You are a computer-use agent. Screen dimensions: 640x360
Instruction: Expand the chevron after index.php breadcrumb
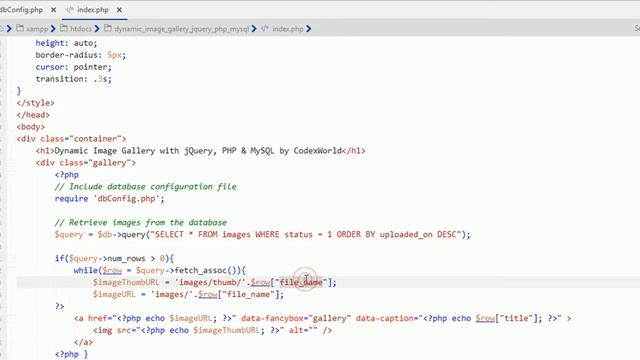(309, 29)
